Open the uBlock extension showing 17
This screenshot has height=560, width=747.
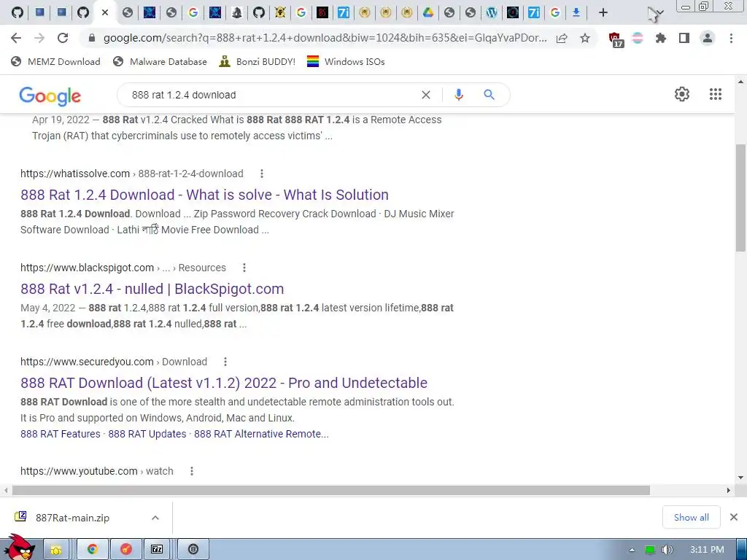(616, 39)
